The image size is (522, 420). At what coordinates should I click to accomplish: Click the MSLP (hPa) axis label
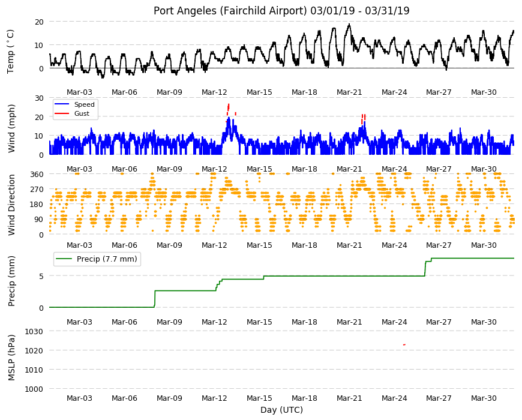pos(11,358)
